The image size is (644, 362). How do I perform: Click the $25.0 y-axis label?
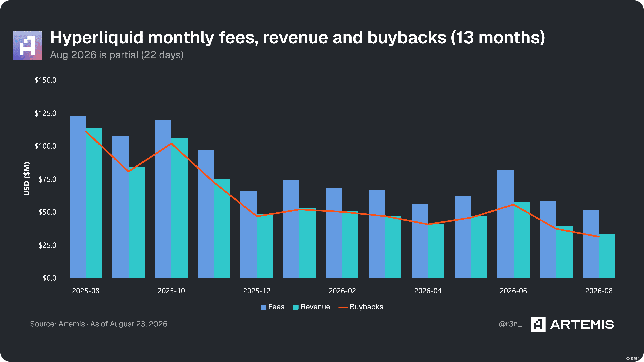click(47, 245)
